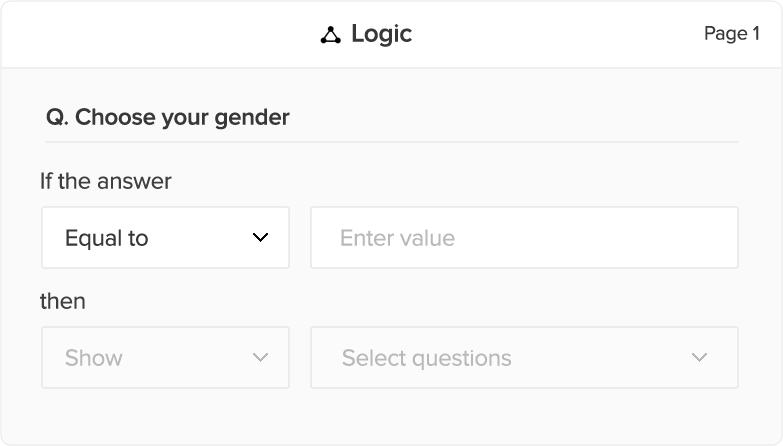
Task: Click the Logic triangle icon in header
Action: [330, 35]
